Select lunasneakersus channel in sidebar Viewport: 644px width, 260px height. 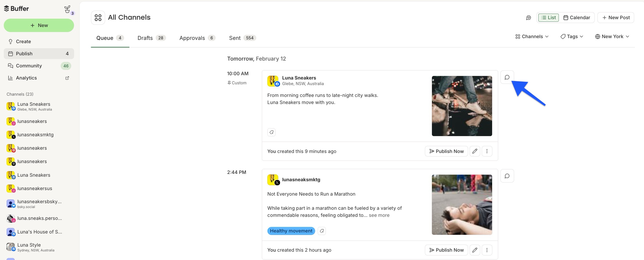(x=39, y=188)
